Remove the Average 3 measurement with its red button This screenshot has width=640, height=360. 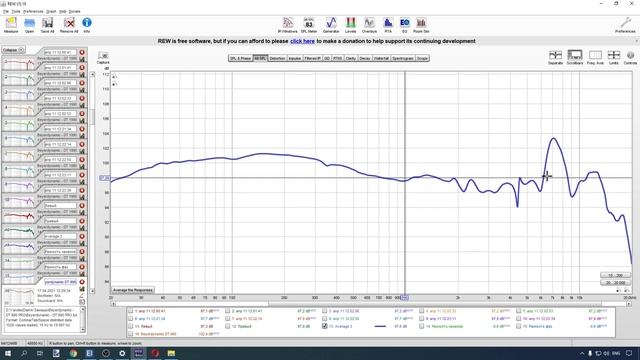(x=82, y=236)
